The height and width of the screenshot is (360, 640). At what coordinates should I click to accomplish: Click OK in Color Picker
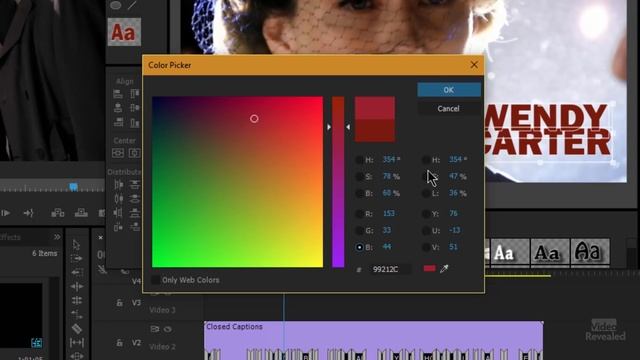pyautogui.click(x=449, y=90)
